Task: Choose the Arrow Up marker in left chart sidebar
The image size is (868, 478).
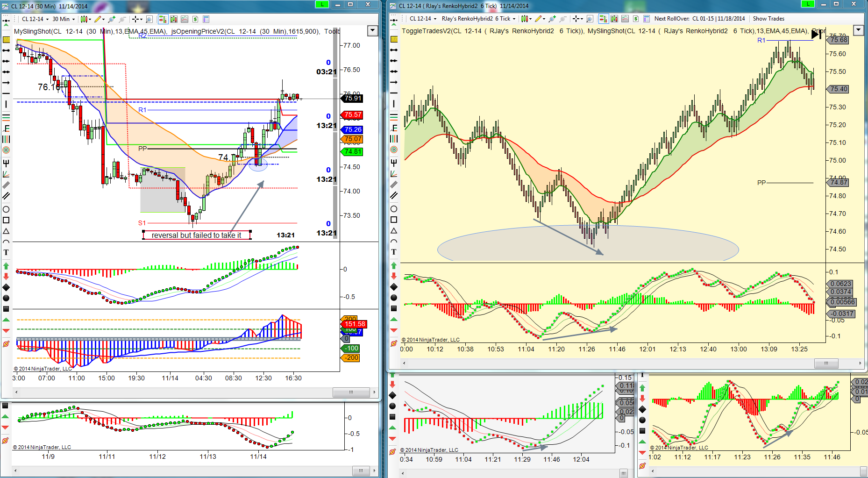Action: coord(6,265)
